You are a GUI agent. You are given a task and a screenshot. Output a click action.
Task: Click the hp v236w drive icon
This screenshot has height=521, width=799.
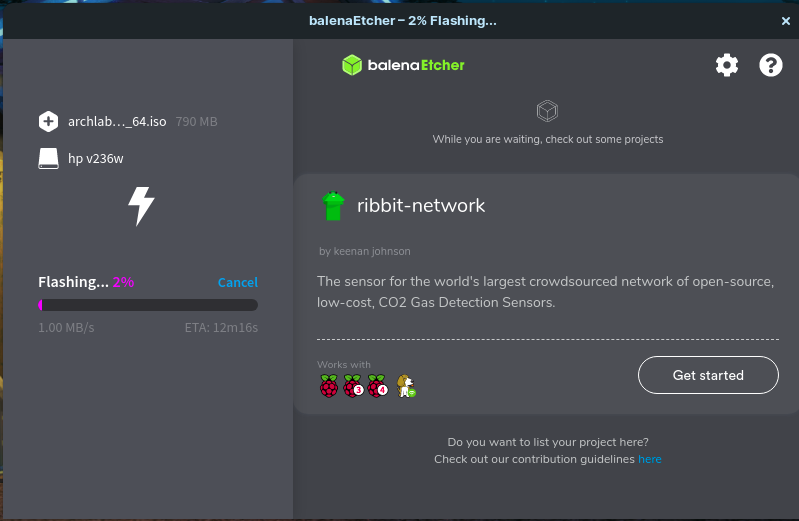point(48,159)
